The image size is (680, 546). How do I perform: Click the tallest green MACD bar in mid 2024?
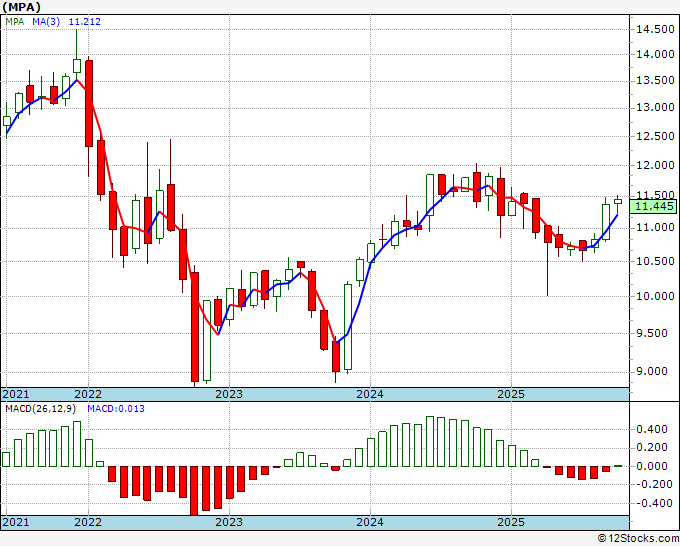(x=430, y=441)
